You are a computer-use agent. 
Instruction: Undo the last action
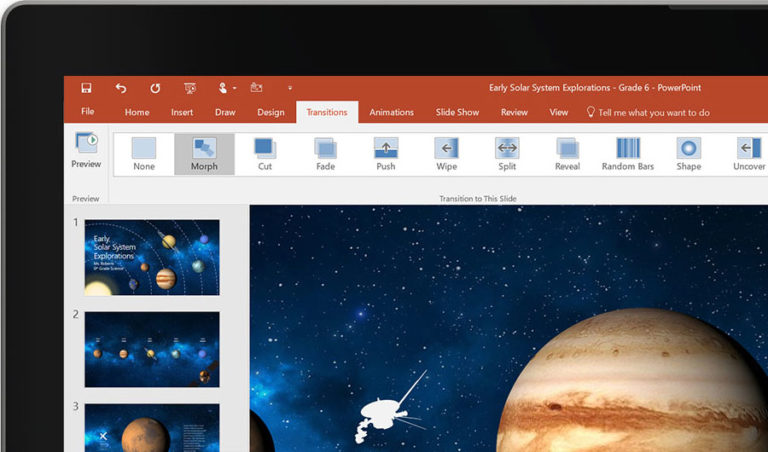(121, 88)
